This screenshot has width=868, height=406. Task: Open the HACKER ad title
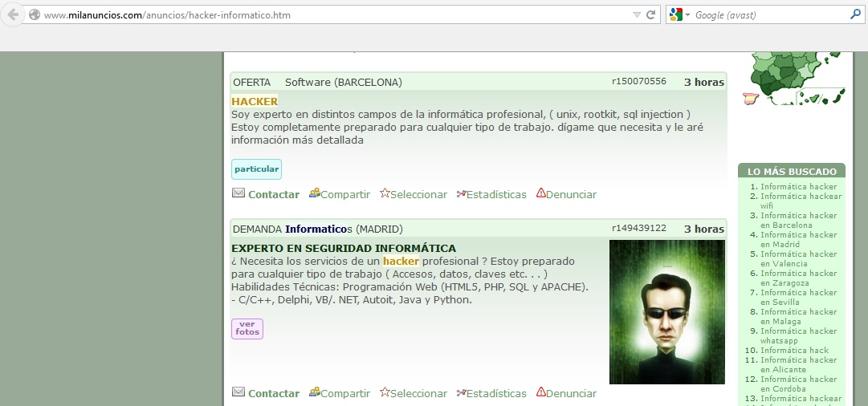click(255, 101)
